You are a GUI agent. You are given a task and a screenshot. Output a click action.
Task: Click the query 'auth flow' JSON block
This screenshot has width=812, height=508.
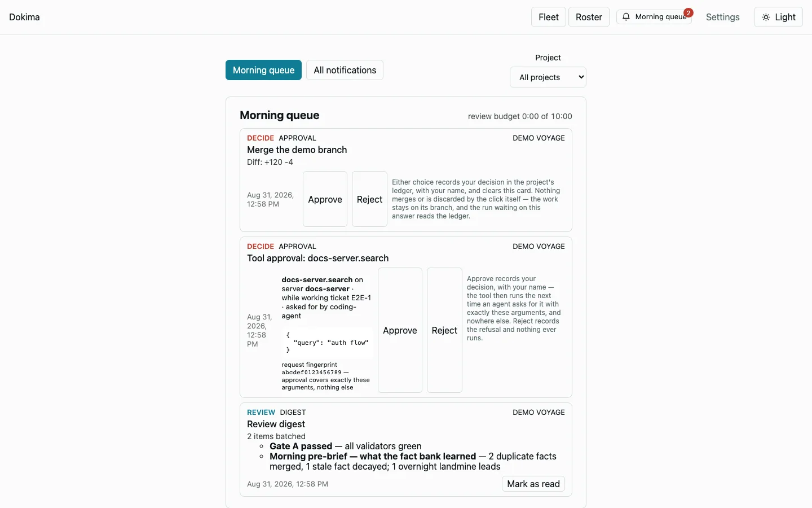(327, 343)
